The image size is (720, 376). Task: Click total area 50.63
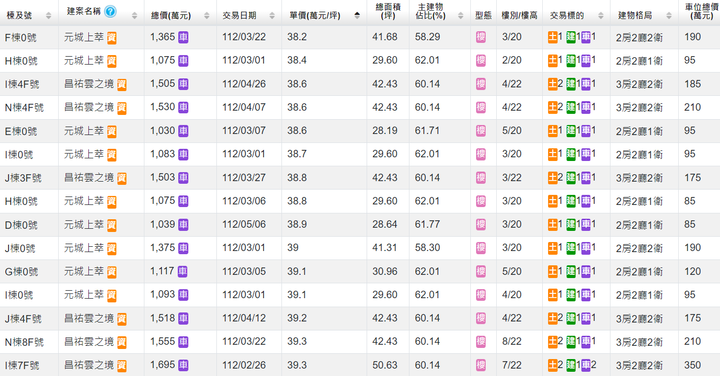[385, 365]
